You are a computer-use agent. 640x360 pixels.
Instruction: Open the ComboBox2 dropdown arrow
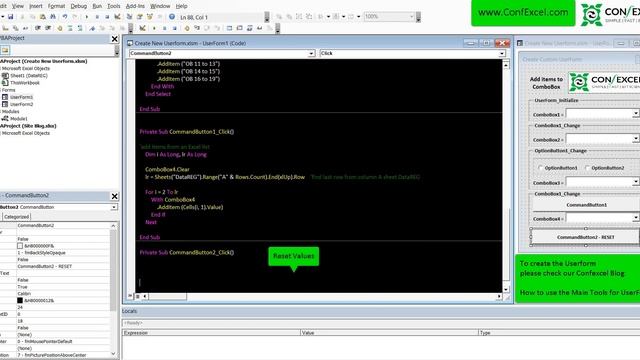(x=636, y=139)
